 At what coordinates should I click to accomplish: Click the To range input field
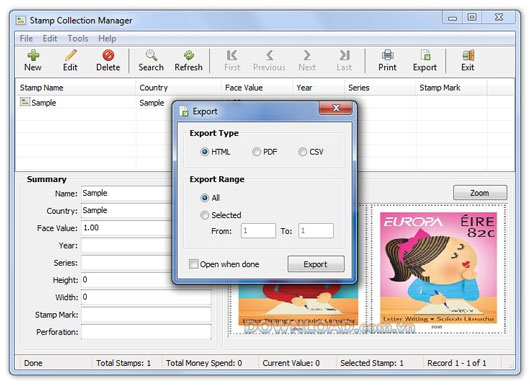click(x=316, y=231)
